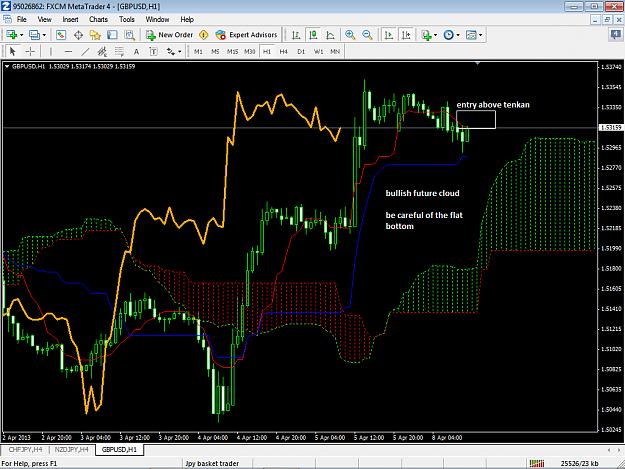
Task: Select the Text 'A' tool
Action: pos(136,51)
